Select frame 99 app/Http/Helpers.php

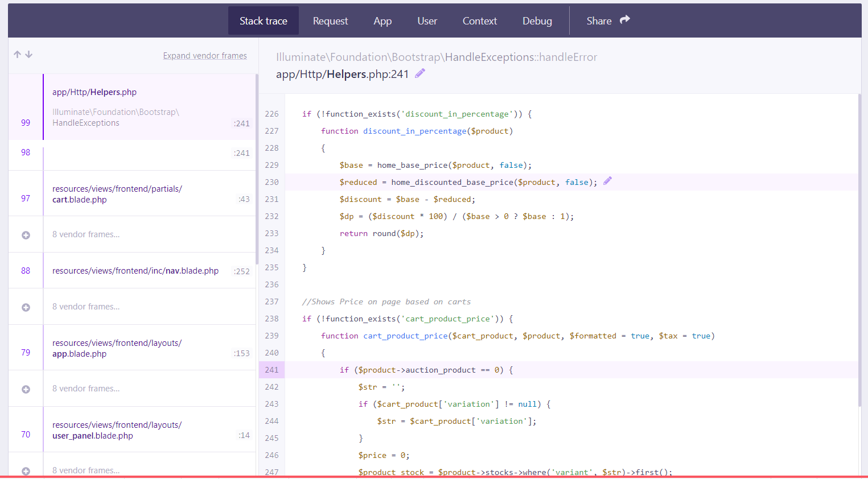pos(132,107)
